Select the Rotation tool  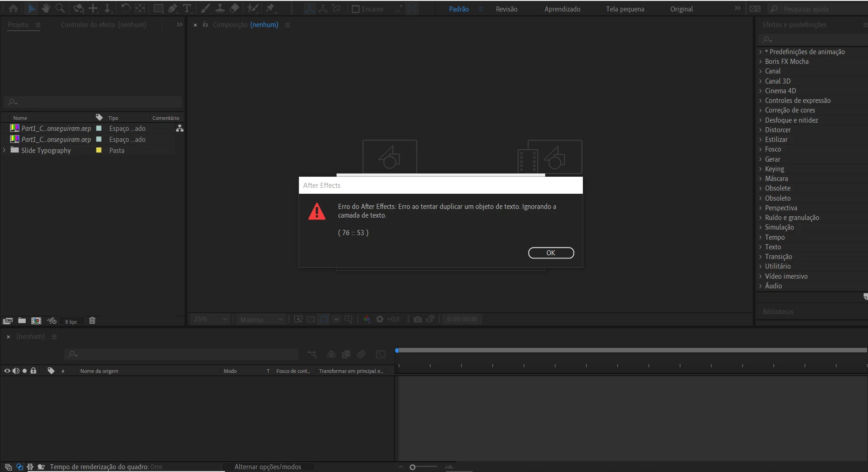[126, 8]
